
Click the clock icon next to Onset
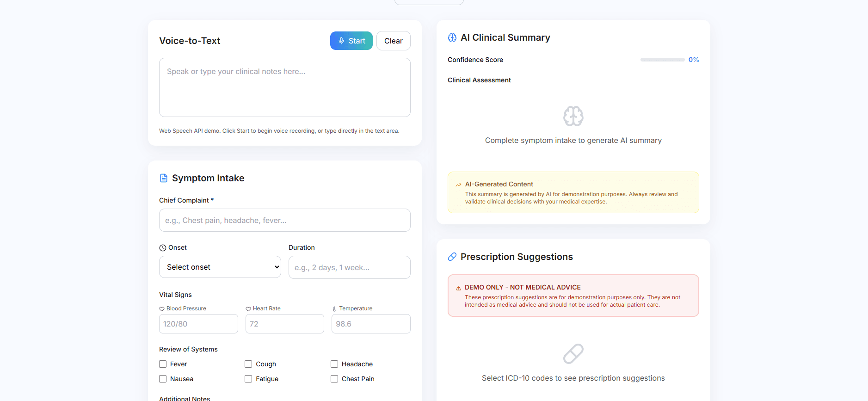pyautogui.click(x=162, y=247)
